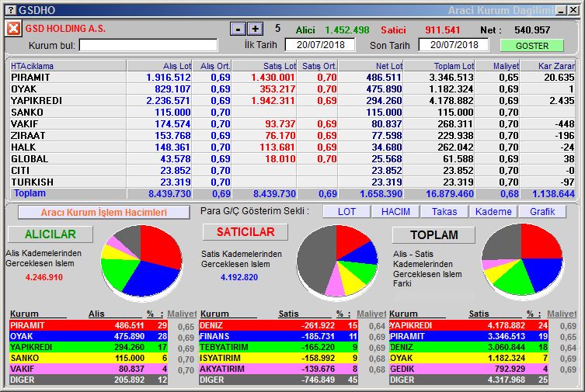
Task: Click pink GEDIK 792.929 legend row
Action: coord(468,369)
